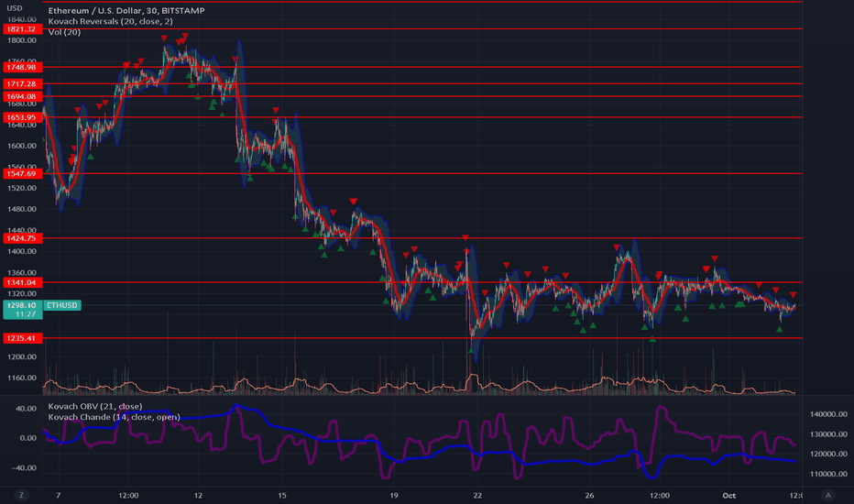Screen dimensions: 854x504
Task: Select the 1748.98 price level label
Action: point(22,67)
